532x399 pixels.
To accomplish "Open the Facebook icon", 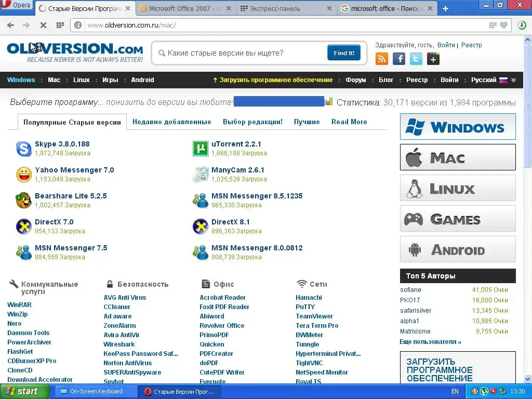I will (399, 59).
